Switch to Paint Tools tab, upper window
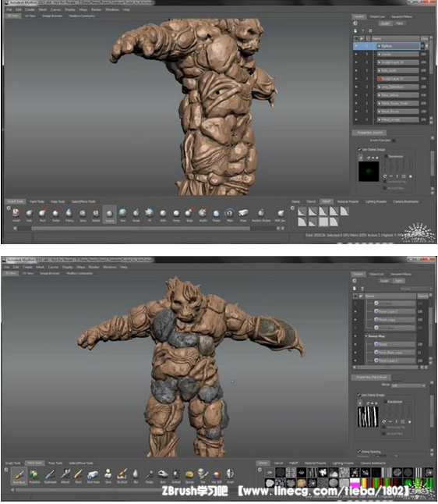The image size is (438, 504). [37, 201]
